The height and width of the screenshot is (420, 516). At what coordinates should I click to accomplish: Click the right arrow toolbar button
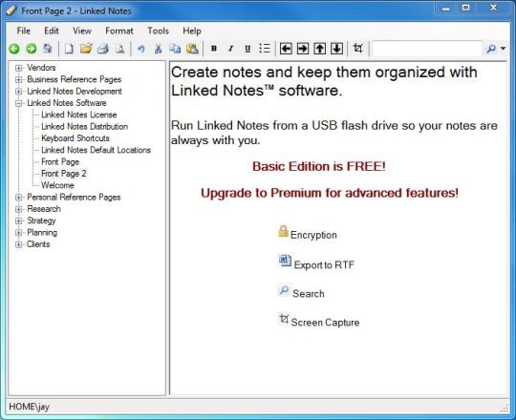click(x=303, y=49)
